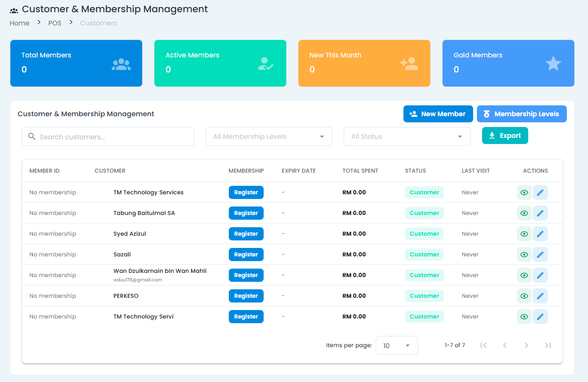Edit Syed Azizul pencil icon

pos(540,234)
